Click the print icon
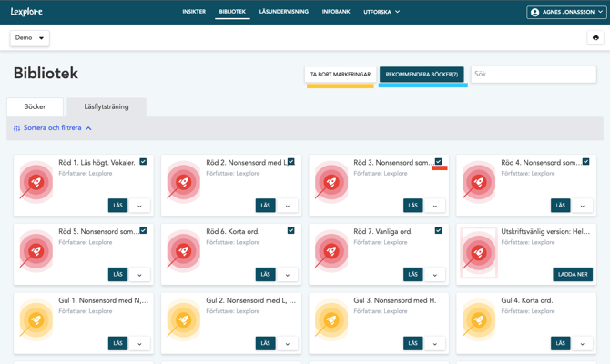The image size is (610, 364). pyautogui.click(x=595, y=38)
